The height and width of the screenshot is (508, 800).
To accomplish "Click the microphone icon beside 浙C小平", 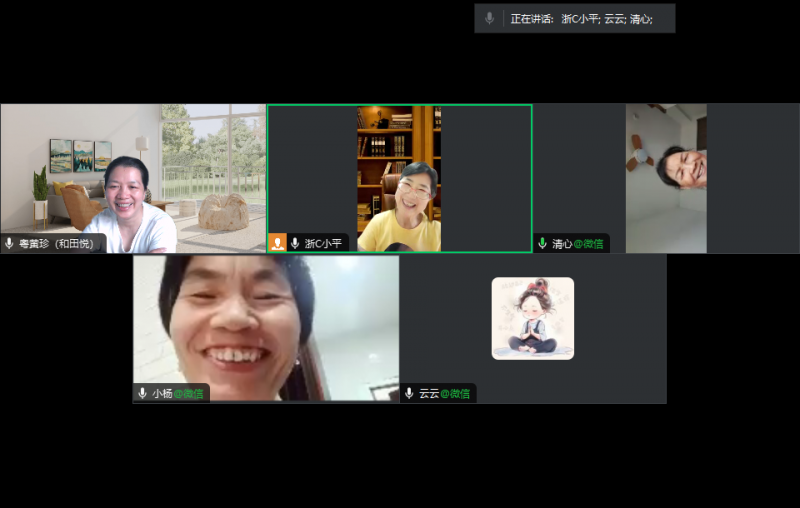I will pyautogui.click(x=295, y=243).
